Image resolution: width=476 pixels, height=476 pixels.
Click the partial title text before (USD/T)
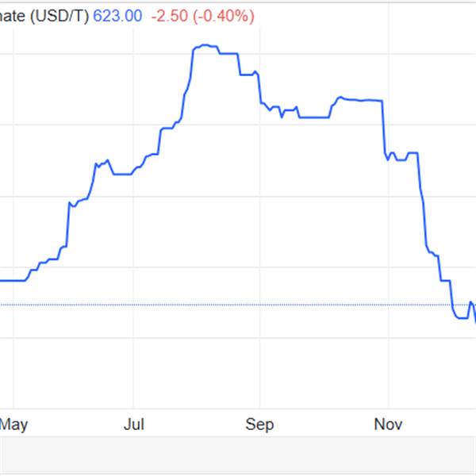point(13,16)
